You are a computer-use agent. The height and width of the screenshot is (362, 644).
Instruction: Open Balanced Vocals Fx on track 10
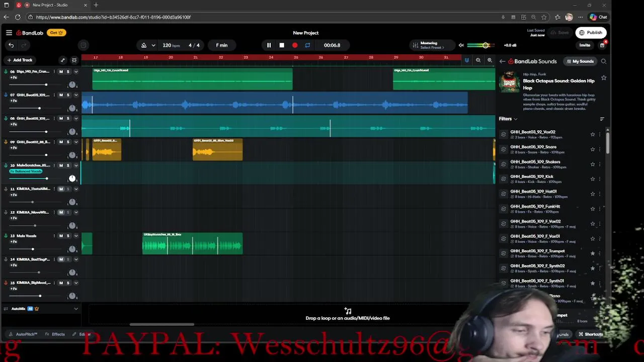point(26,171)
